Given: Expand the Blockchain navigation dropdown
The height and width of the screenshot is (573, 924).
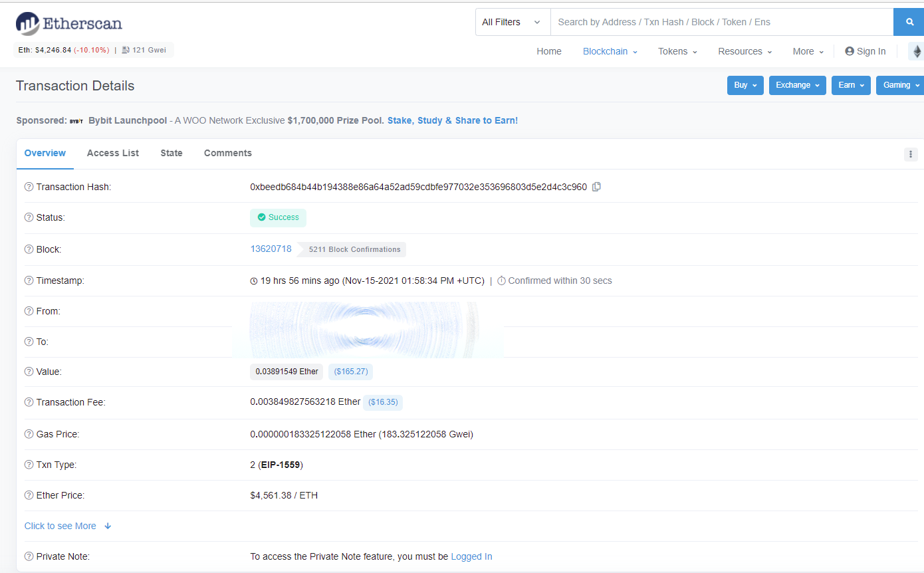Looking at the screenshot, I should coord(609,51).
